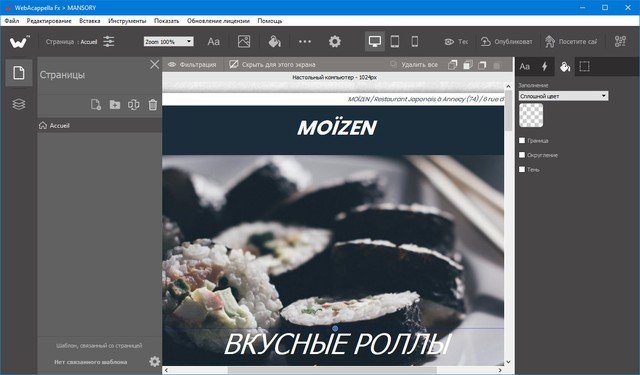
Task: Enable the Округление checkbox
Action: 522,155
